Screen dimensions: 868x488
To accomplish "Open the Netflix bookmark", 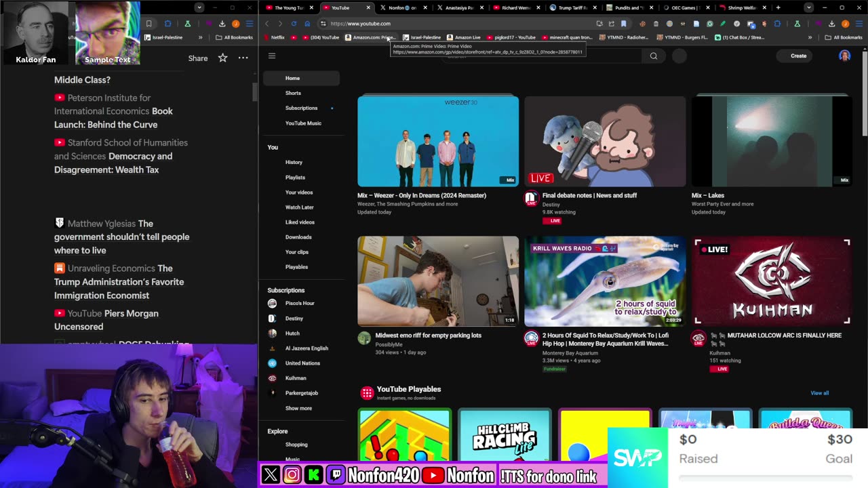I will [274, 37].
